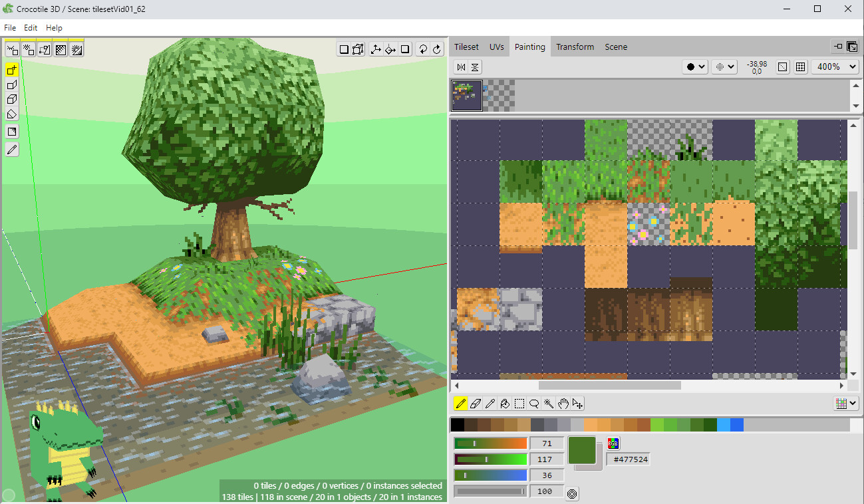
Task: Select the Hand pan tool below the tileset
Action: [563, 403]
